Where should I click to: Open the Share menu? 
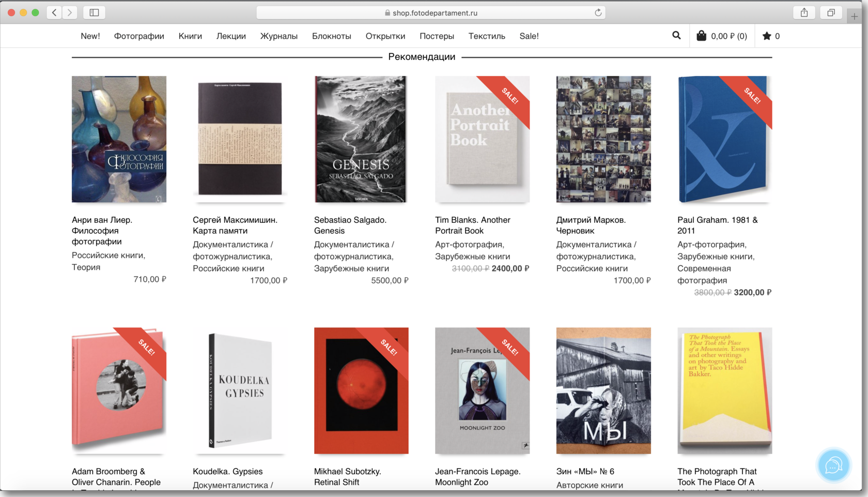click(x=804, y=12)
